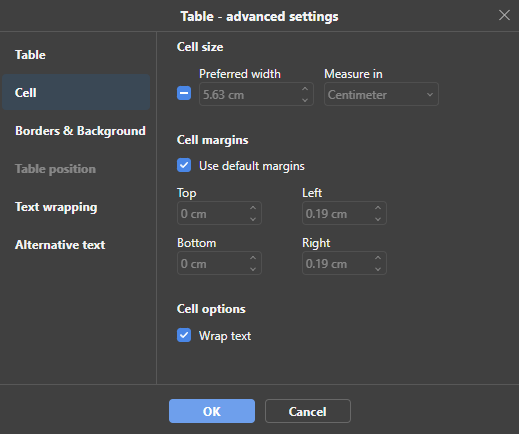Click the greyed-out Table position tab

point(76,169)
